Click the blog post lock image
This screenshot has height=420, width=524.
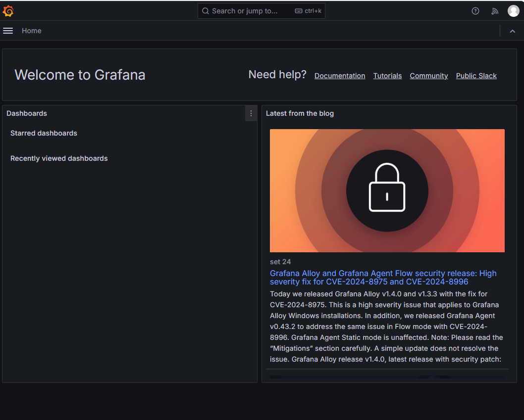[x=387, y=190]
